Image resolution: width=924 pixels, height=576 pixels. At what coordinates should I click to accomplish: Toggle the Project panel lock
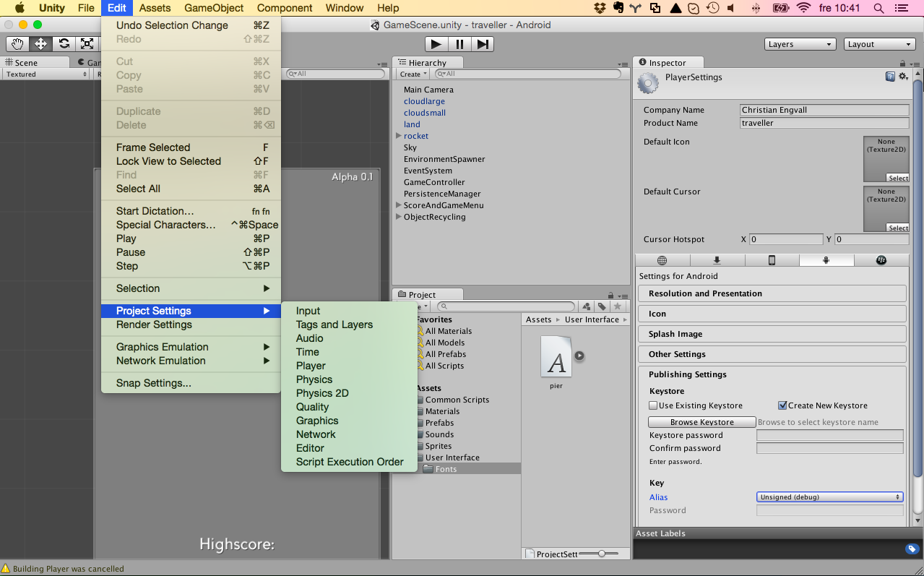[x=612, y=295]
